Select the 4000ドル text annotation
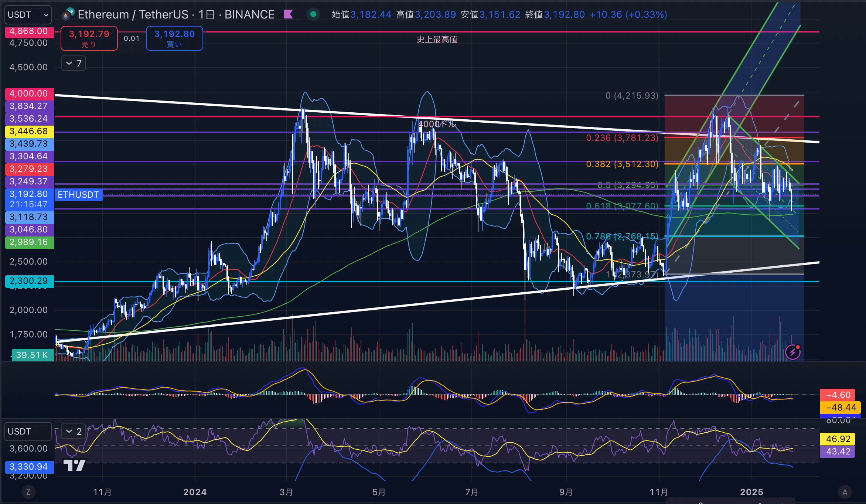866x504 pixels. point(437,124)
